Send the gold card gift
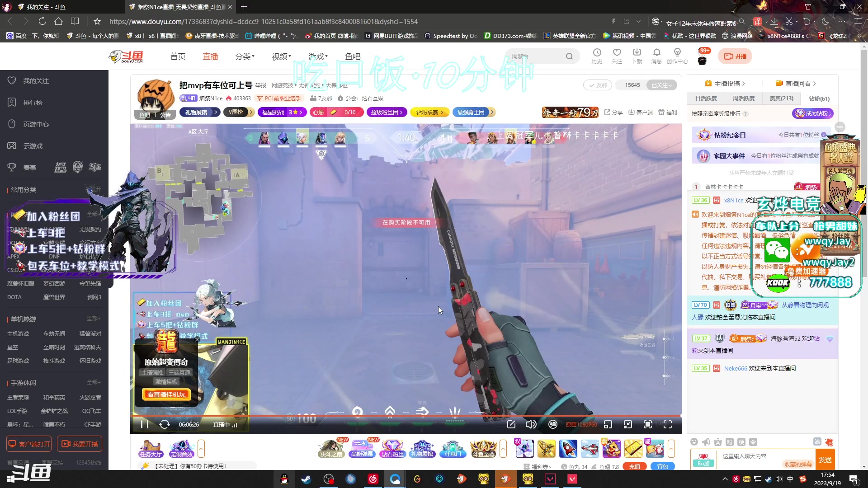 click(x=633, y=449)
